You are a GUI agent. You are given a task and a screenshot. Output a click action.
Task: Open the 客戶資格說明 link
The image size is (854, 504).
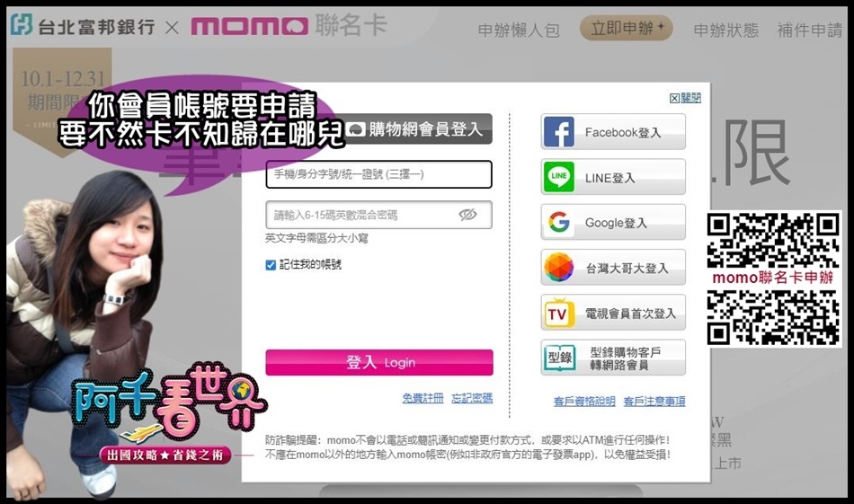tap(584, 401)
